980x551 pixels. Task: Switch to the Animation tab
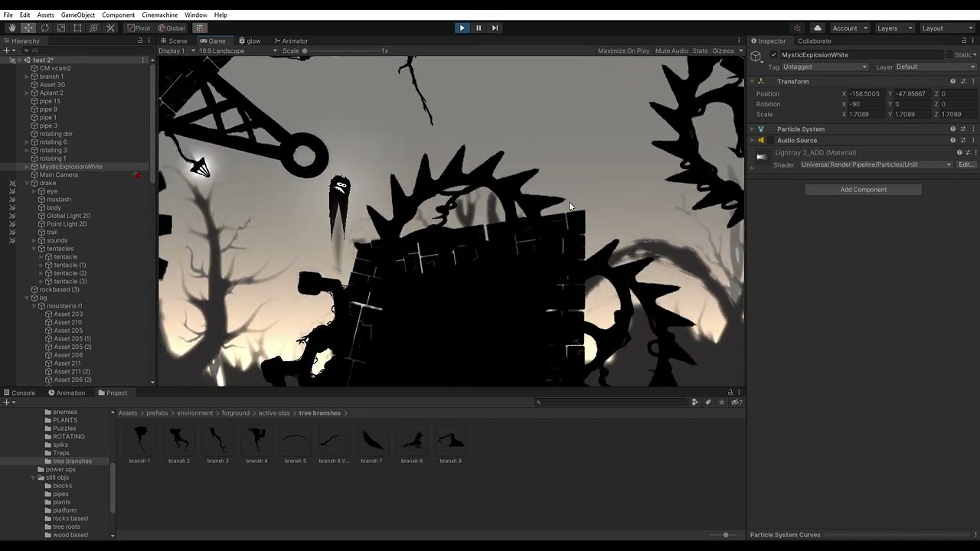click(67, 393)
